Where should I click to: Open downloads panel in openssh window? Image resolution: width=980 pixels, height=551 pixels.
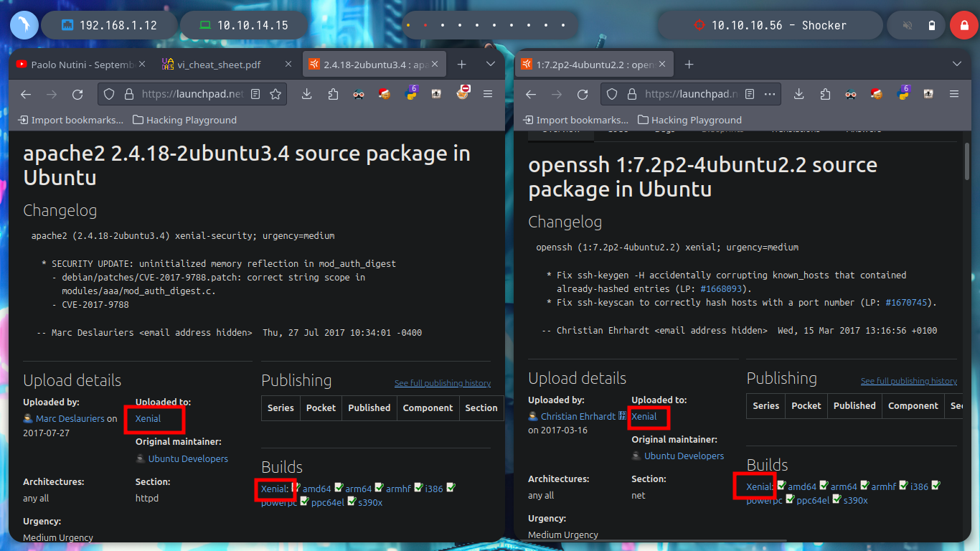pos(801,94)
